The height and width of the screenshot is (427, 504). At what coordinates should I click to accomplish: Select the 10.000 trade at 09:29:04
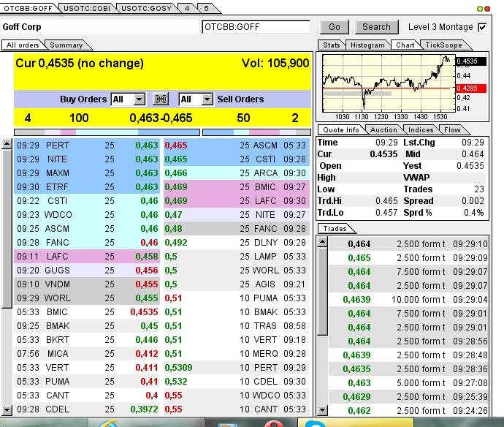point(408,300)
